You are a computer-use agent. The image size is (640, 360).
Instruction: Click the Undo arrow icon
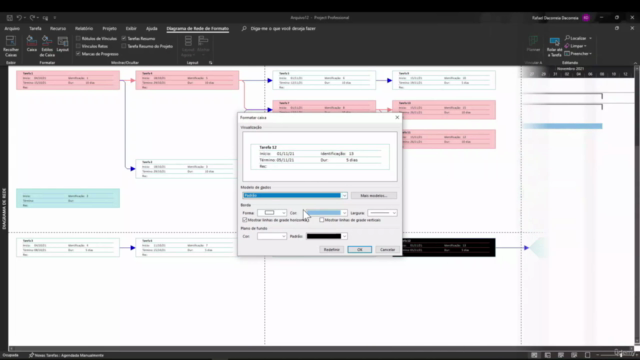click(x=19, y=18)
